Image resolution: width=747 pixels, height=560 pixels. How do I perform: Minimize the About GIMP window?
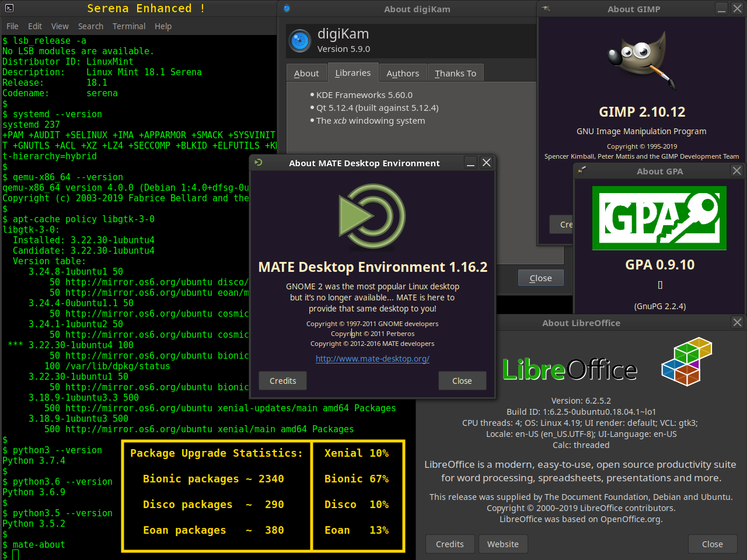[x=722, y=9]
